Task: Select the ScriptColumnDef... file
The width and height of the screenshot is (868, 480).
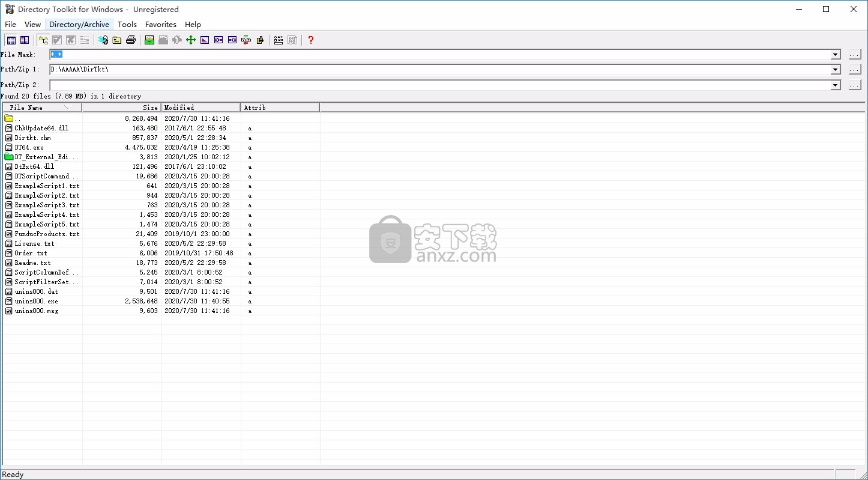Action: click(x=46, y=272)
